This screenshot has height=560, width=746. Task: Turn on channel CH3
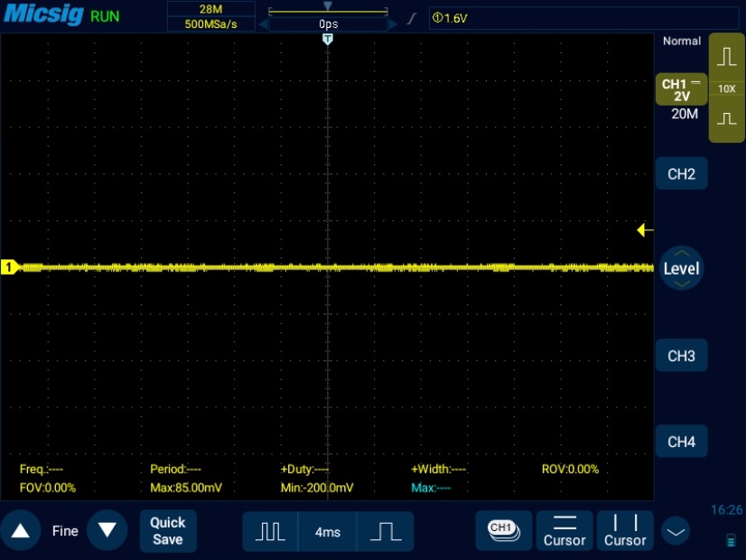681,355
